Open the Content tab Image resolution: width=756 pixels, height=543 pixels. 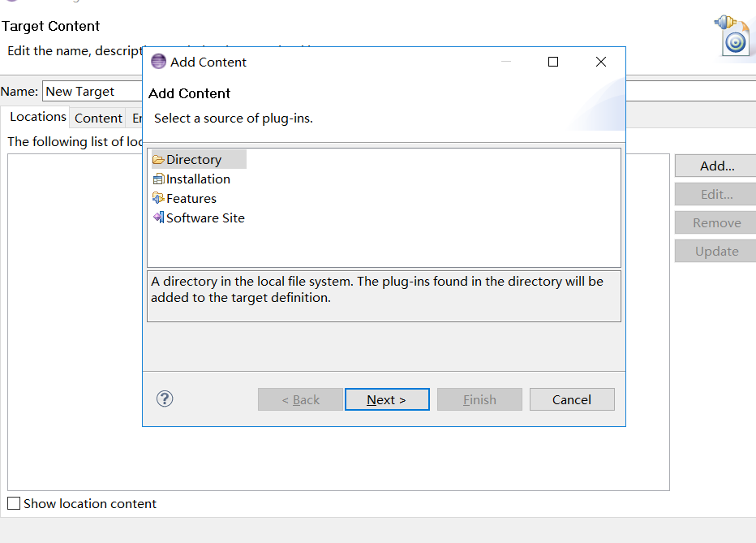[x=98, y=119]
